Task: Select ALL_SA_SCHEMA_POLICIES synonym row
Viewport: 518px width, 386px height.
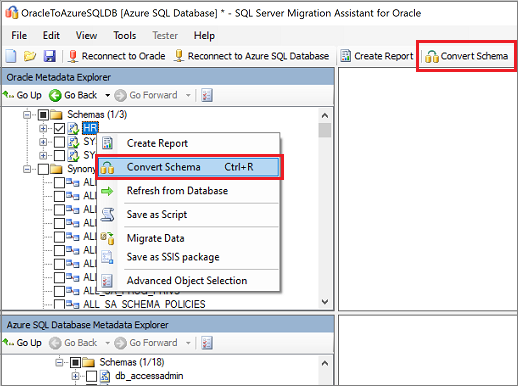Action: click(144, 304)
